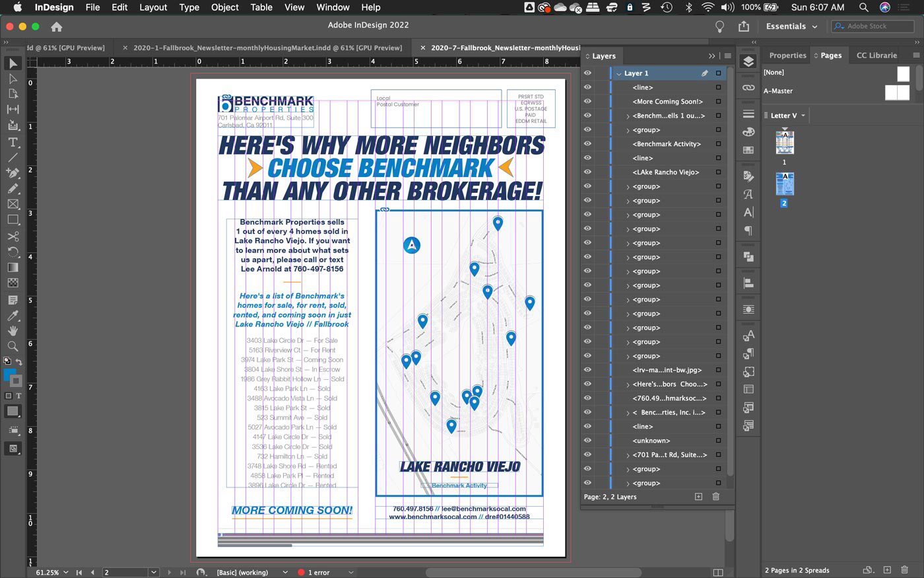
Task: Apply formatting to text toggle
Action: (18, 396)
